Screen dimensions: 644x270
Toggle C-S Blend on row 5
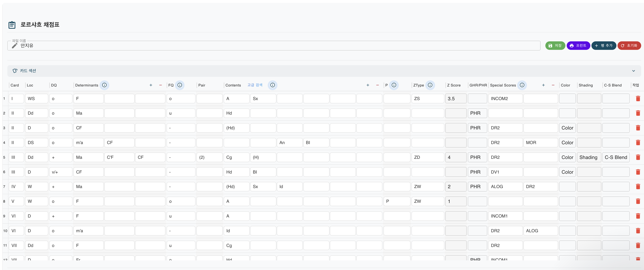click(615, 157)
